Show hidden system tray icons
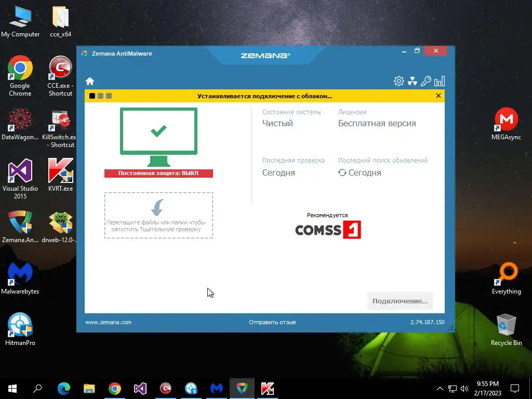This screenshot has height=399, width=532. (x=440, y=389)
